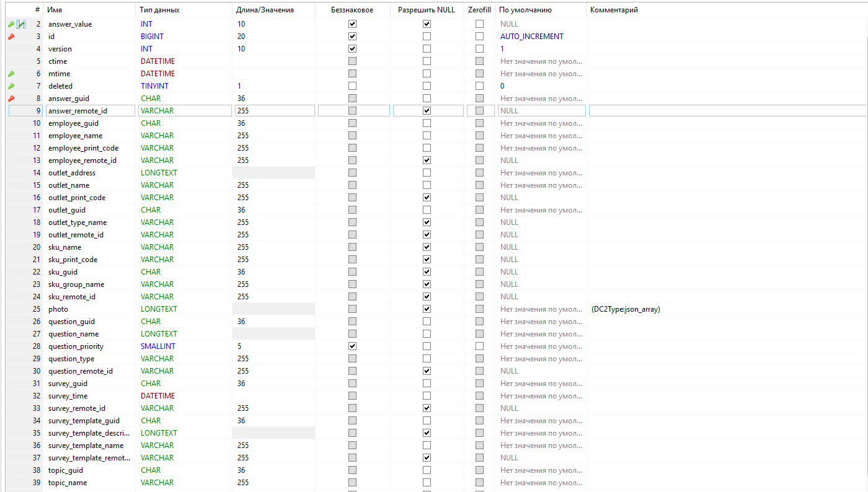
Task: Uncheck Беззнаковое for question_priority
Action: (353, 346)
